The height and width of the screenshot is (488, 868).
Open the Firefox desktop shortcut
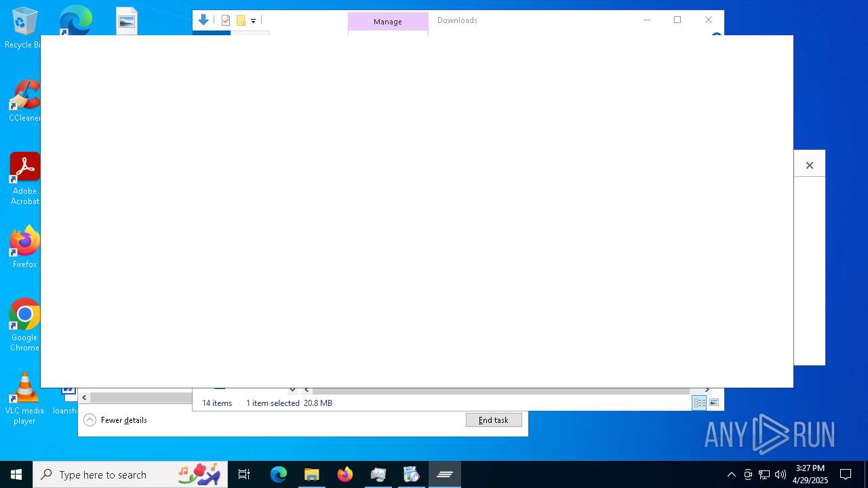click(24, 247)
